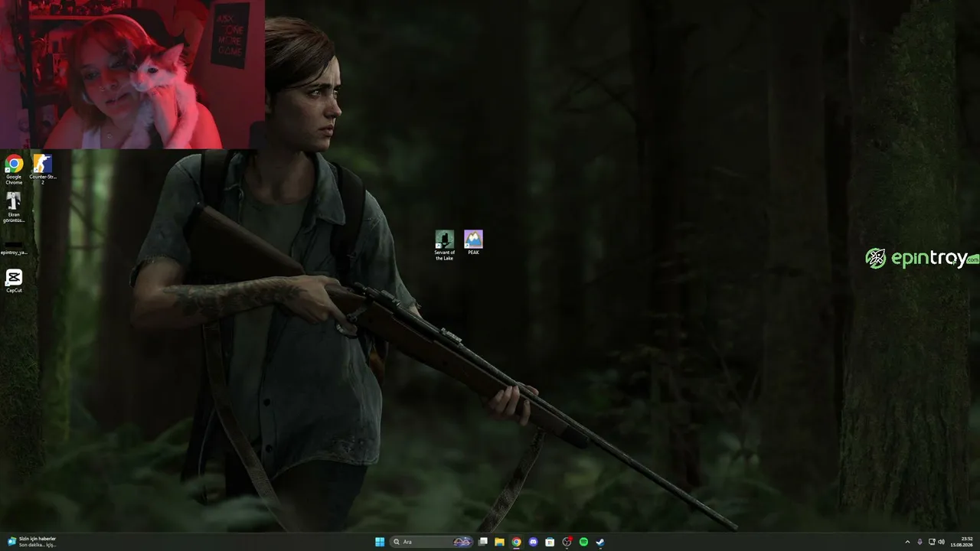Open Task View from the taskbar
Viewport: 980px width, 551px height.
pos(483,542)
